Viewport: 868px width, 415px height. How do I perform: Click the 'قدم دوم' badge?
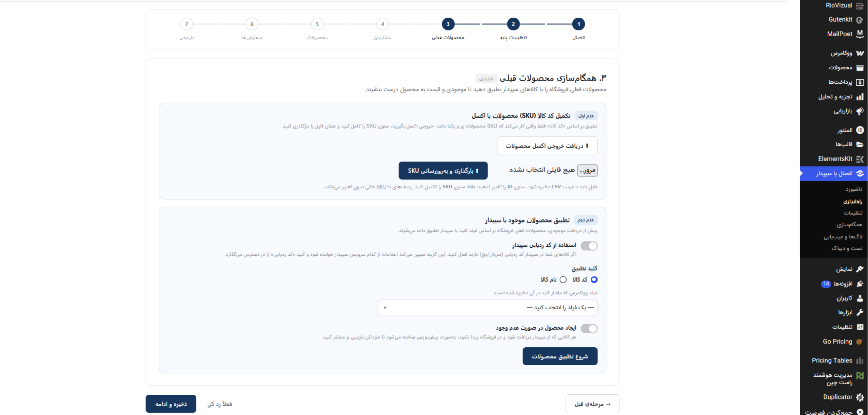[x=586, y=220]
